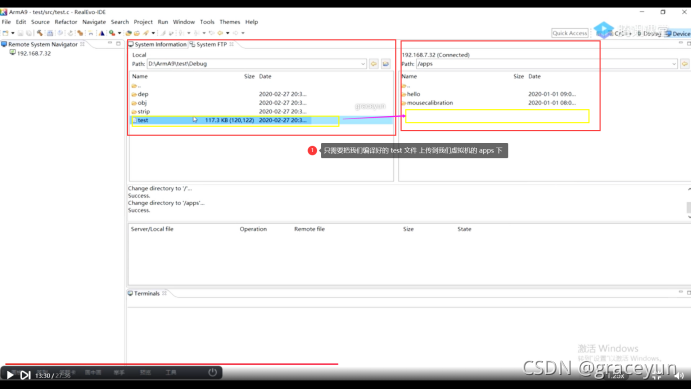Click the green Run toolbar icon
Screen dimensions: 692x389
(112, 33)
